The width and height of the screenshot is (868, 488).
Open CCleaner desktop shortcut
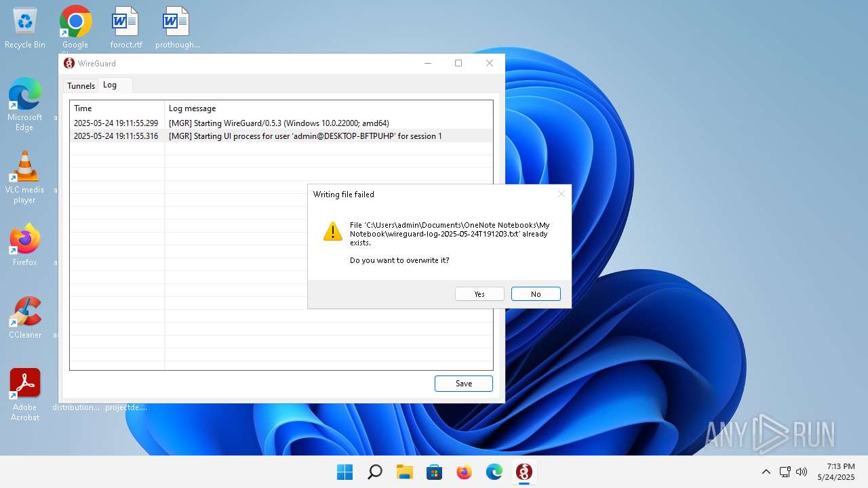[25, 317]
